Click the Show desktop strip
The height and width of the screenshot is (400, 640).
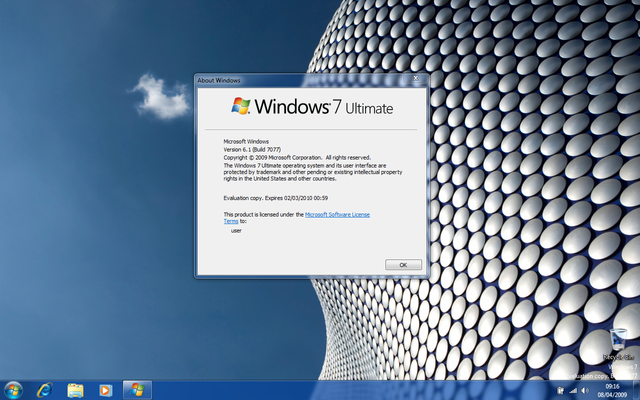click(636, 390)
